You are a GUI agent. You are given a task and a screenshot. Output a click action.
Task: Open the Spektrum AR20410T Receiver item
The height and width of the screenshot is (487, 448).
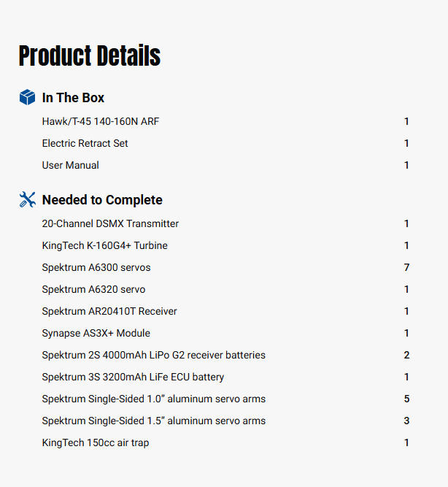109,311
